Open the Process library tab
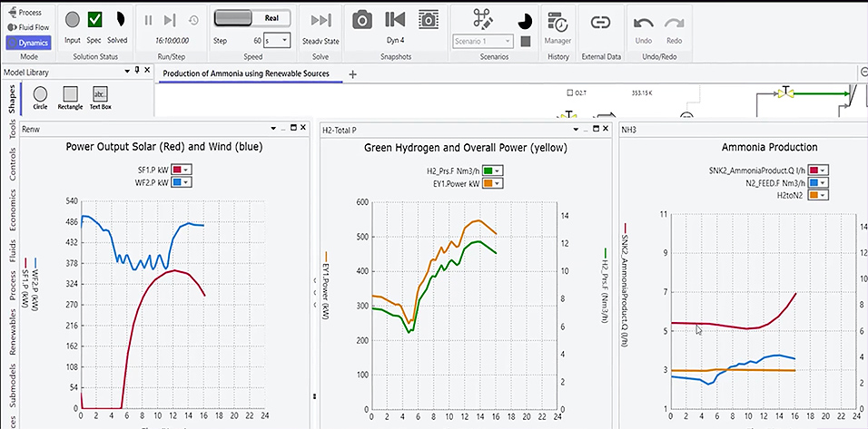Image resolution: width=868 pixels, height=429 pixels. (12, 286)
